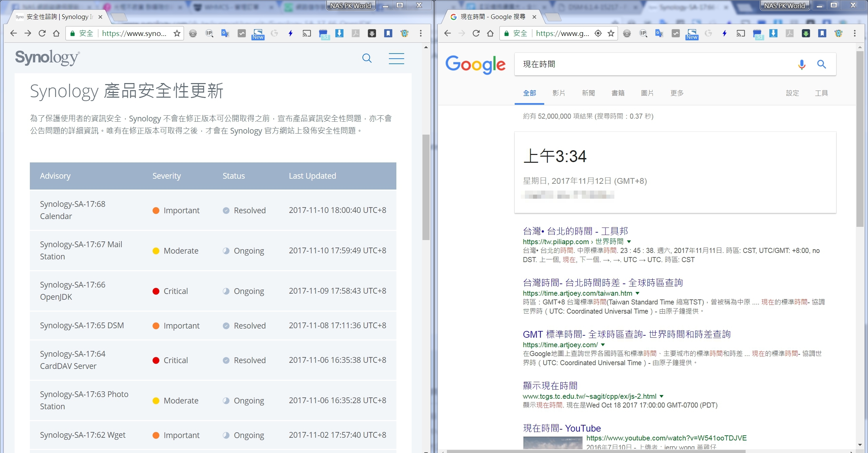The height and width of the screenshot is (453, 868).
Task: Switch to the 書籍 search tab
Action: tap(618, 93)
